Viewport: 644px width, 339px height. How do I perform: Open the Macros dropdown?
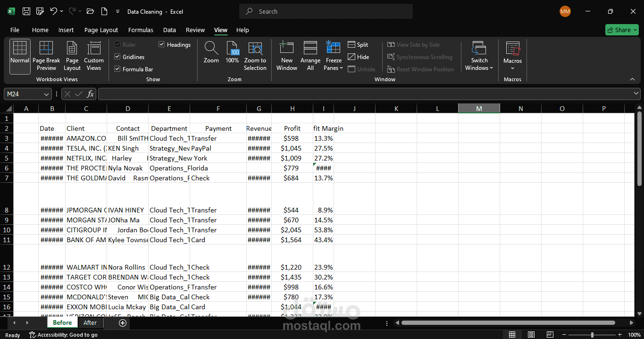512,56
